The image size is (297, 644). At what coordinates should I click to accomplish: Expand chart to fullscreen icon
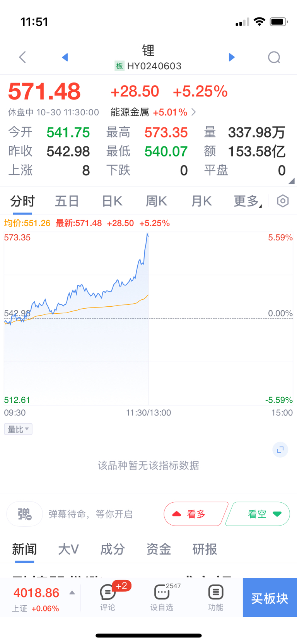[x=280, y=450]
